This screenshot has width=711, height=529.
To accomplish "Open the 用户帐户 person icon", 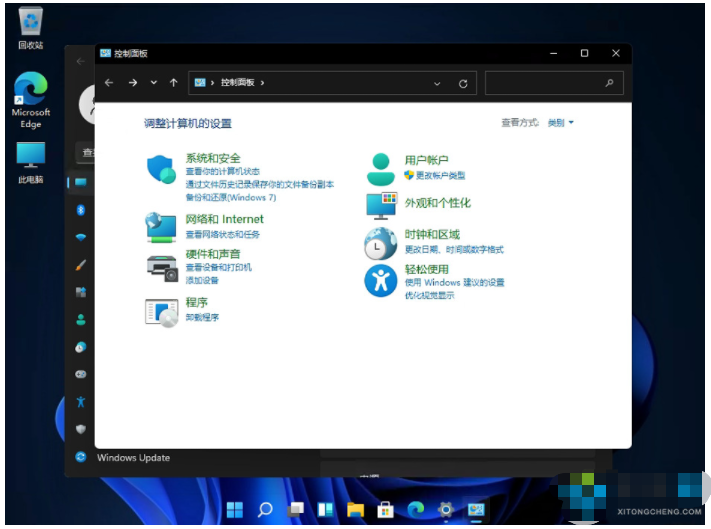I will [x=380, y=168].
